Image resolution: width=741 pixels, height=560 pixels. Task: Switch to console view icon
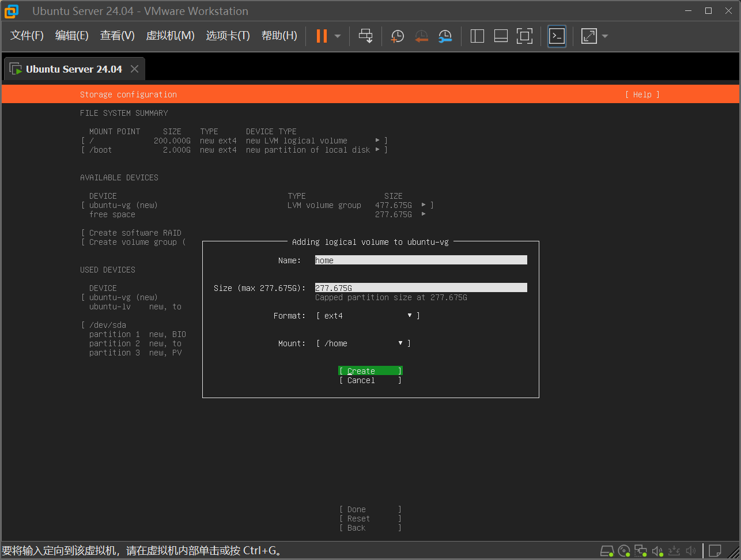pyautogui.click(x=557, y=36)
